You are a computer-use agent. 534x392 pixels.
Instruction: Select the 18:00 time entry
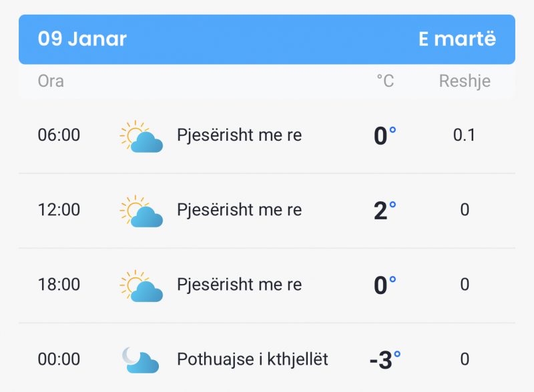point(59,285)
